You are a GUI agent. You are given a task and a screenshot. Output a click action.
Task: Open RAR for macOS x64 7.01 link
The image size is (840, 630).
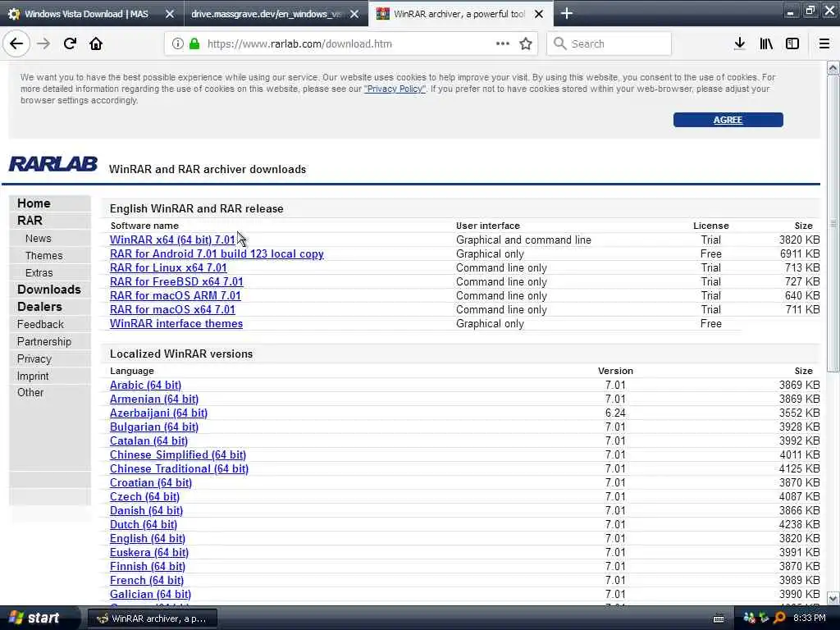172,309
